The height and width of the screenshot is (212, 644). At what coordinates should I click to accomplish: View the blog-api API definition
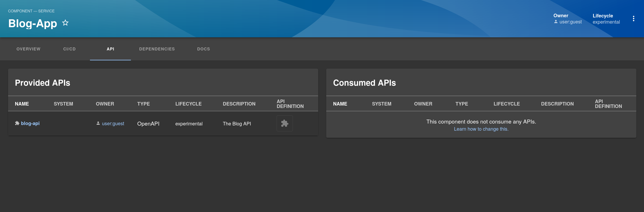[285, 124]
